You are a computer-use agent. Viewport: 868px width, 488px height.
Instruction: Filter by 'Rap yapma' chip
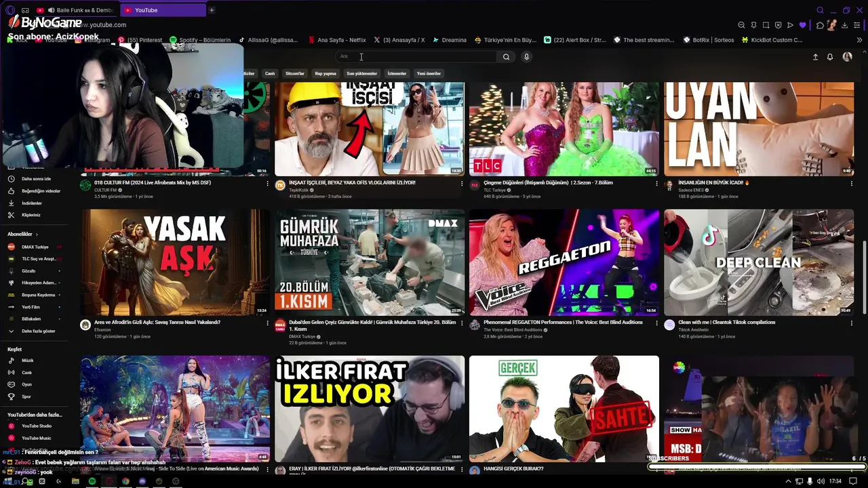coord(325,73)
